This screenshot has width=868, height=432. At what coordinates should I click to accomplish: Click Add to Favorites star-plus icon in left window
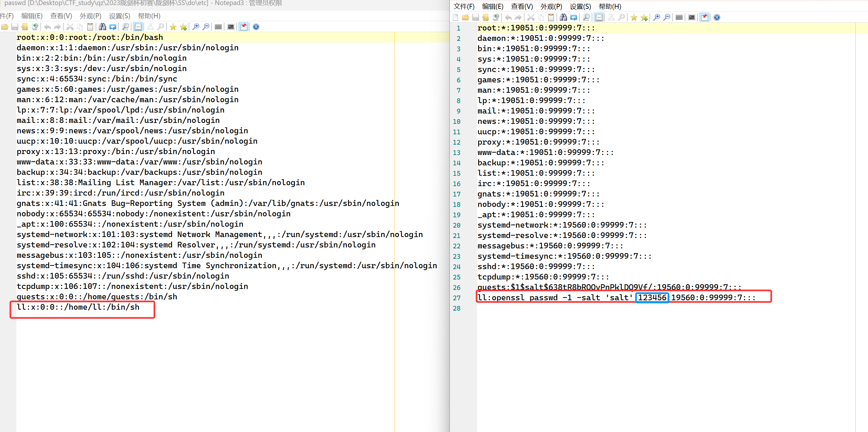(183, 27)
